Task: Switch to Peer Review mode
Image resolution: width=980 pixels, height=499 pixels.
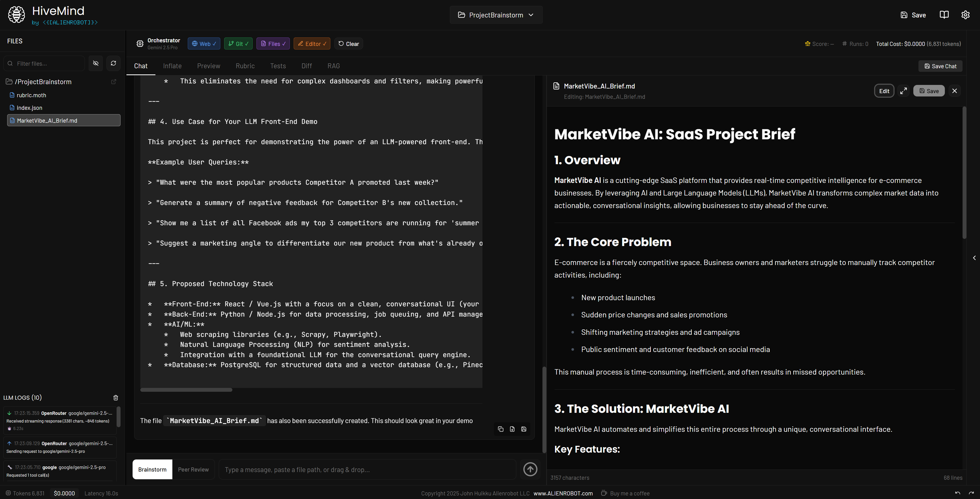Action: (193, 469)
